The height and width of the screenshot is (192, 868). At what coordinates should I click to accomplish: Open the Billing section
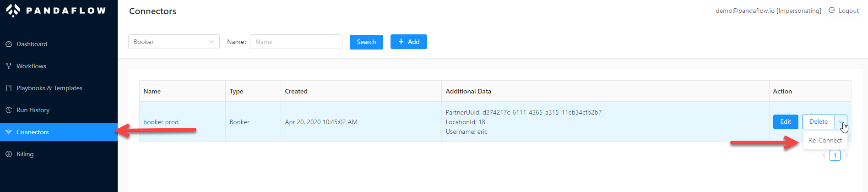point(59,154)
